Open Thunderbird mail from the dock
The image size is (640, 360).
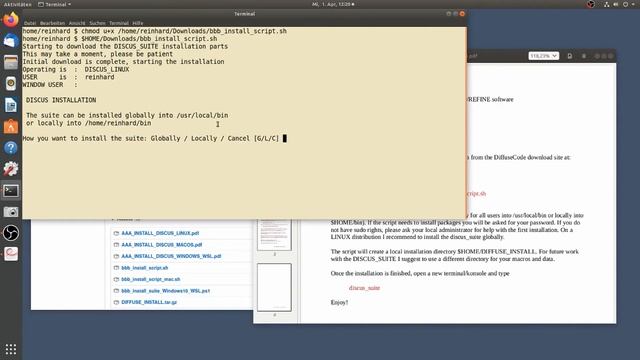coord(11,41)
